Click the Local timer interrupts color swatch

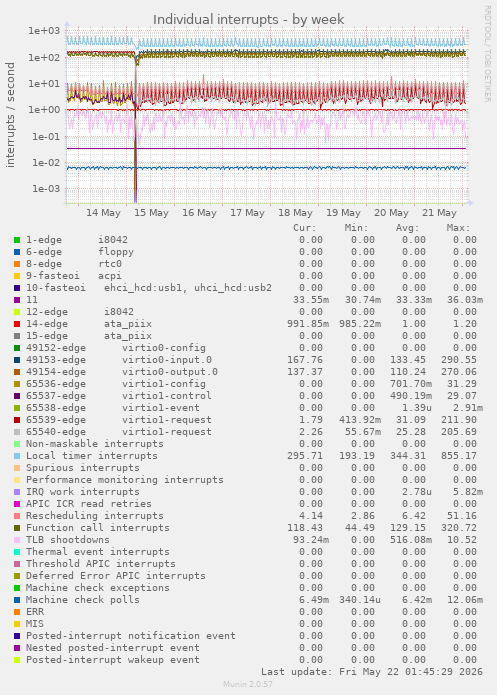[17, 456]
